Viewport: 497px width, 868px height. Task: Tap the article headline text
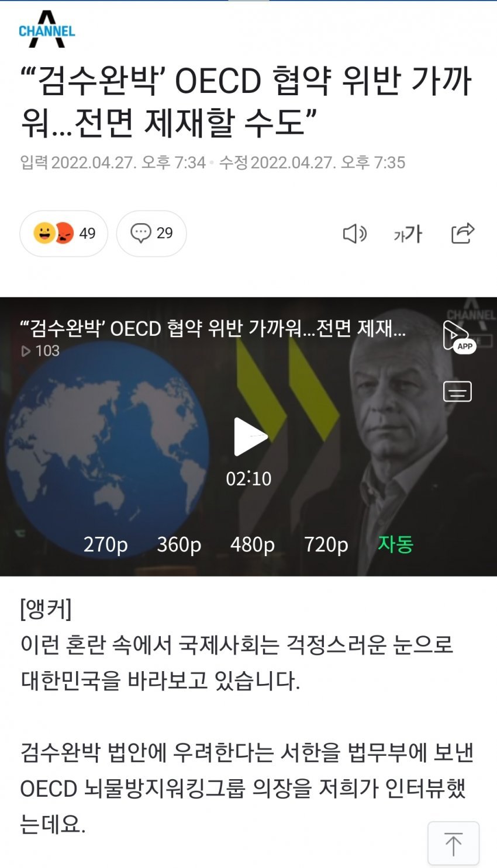246,101
